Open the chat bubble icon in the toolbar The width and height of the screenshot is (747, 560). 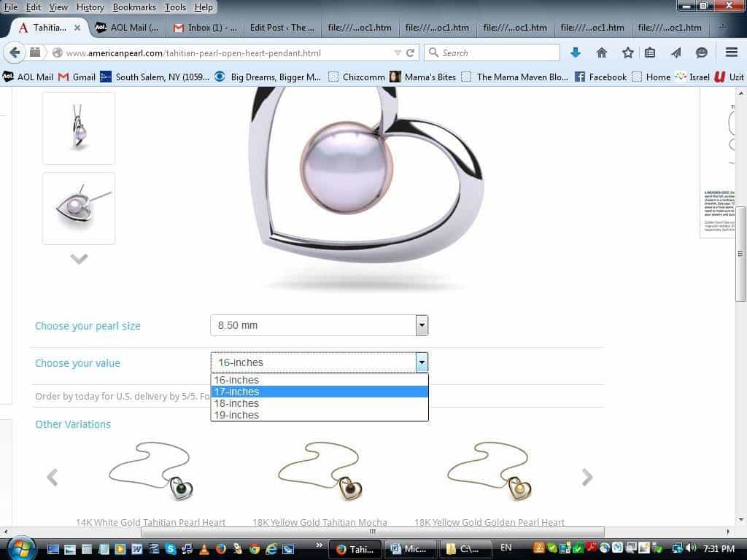click(701, 52)
